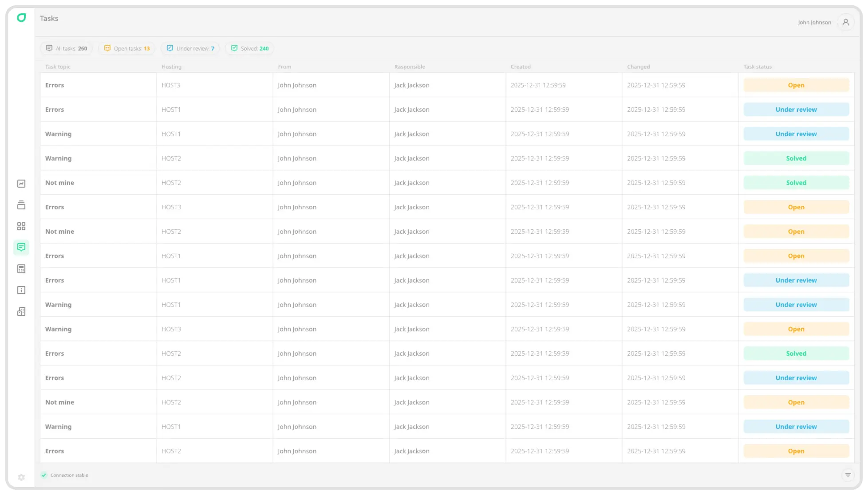Open the filter icon at bottom right
The width and height of the screenshot is (868, 495).
point(848,475)
